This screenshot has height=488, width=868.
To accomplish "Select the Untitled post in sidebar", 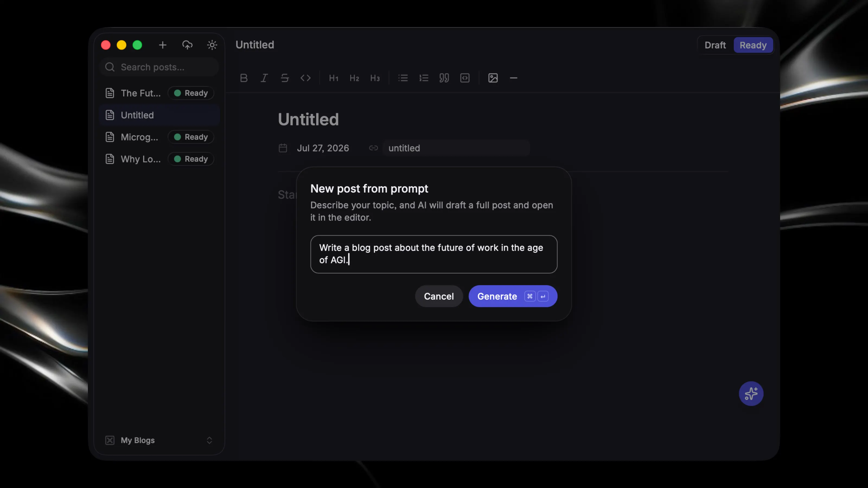I will tap(159, 115).
